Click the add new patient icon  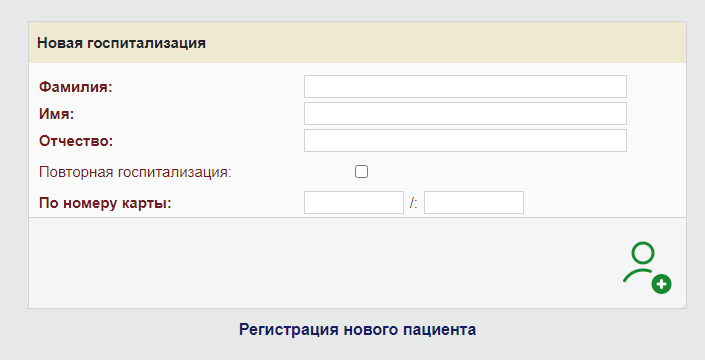point(647,268)
